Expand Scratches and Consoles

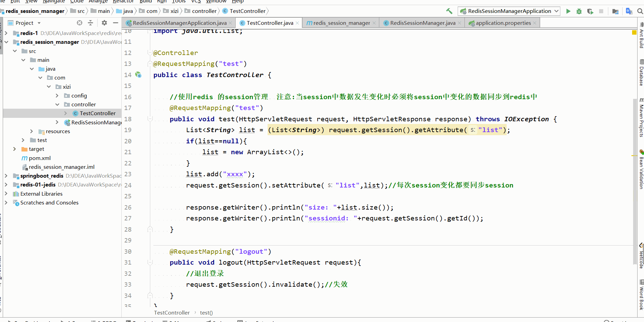[6, 202]
